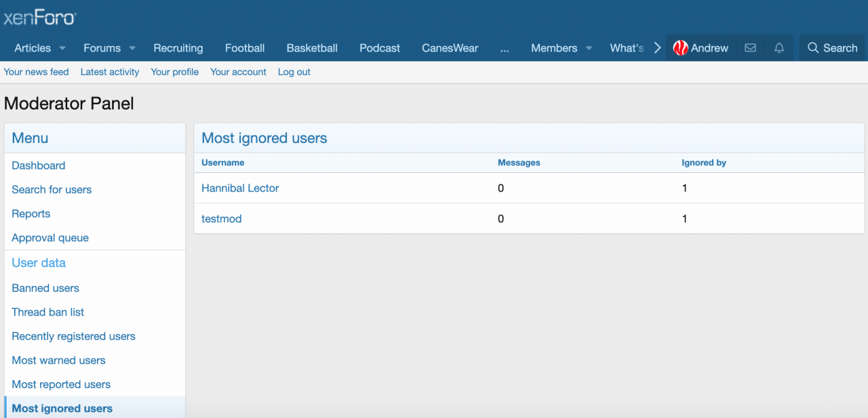Select Thread ban list in sidebar
Image resolution: width=868 pixels, height=418 pixels.
pos(48,312)
